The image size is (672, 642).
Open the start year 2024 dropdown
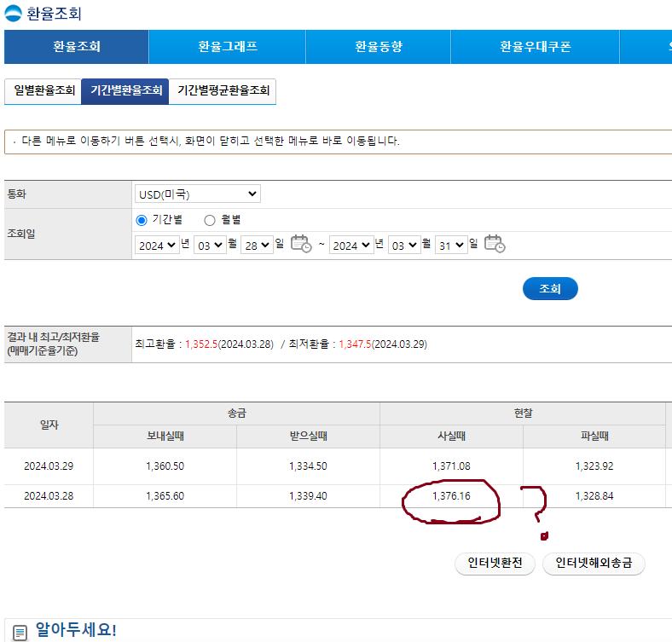(x=157, y=245)
